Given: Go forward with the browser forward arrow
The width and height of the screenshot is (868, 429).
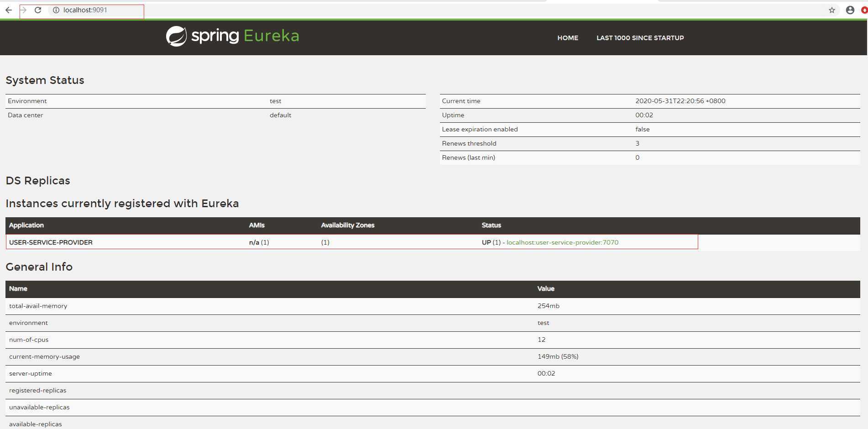Looking at the screenshot, I should click(x=23, y=10).
